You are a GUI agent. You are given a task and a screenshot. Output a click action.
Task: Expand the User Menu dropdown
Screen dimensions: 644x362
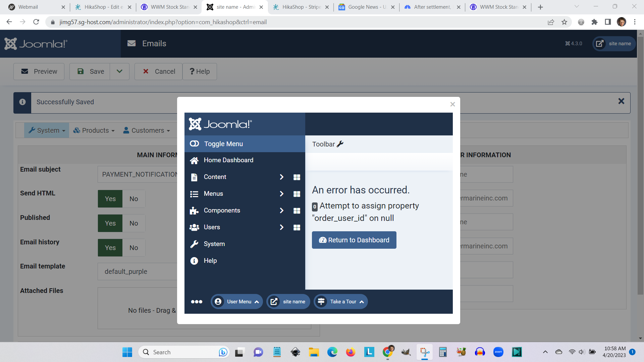[237, 302]
